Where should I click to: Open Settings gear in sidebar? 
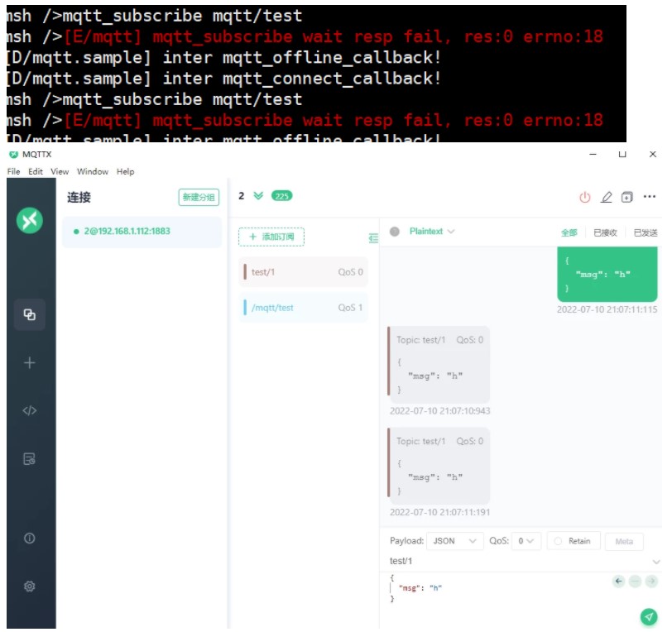point(30,587)
